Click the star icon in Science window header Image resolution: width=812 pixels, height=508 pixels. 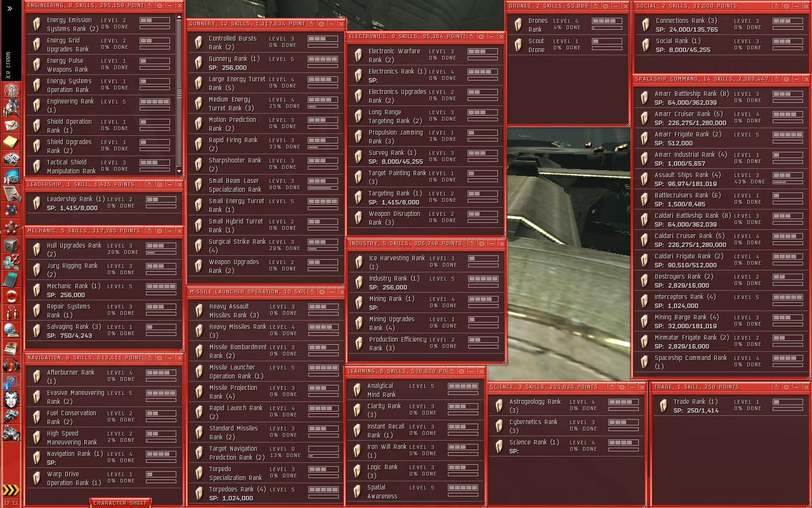pyautogui.click(x=612, y=387)
